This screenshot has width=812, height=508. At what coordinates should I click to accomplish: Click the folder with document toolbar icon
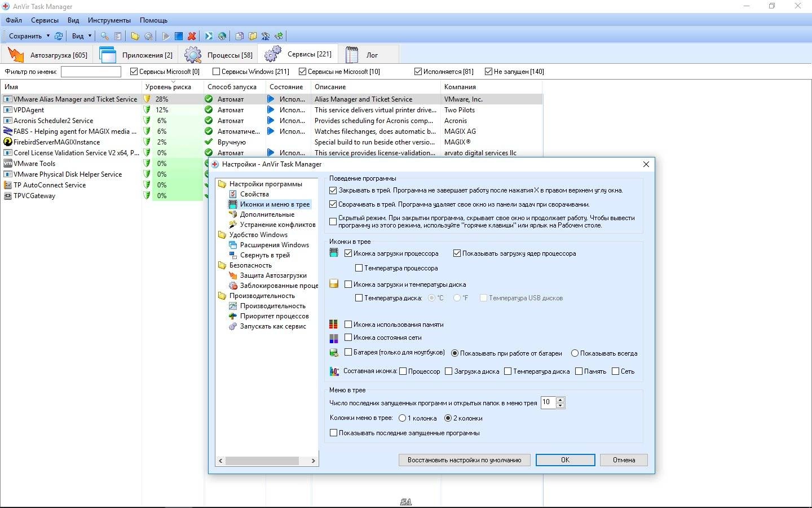[x=253, y=36]
